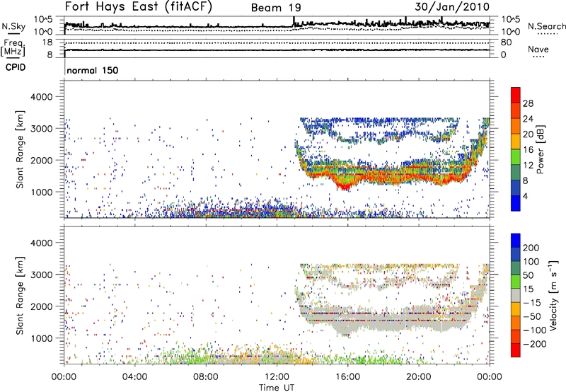Click the '08:00' time axis label
Viewport: 566px width, 392px height.
coord(206,377)
